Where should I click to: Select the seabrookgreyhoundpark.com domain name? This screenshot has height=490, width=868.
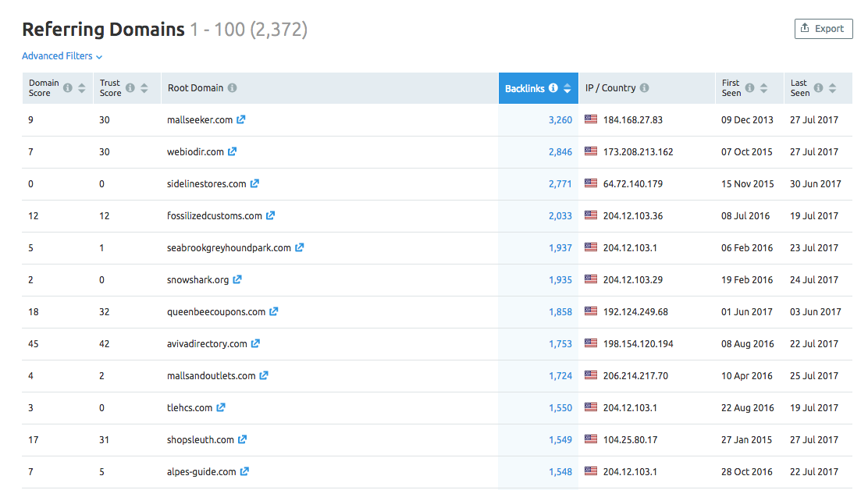(x=229, y=248)
